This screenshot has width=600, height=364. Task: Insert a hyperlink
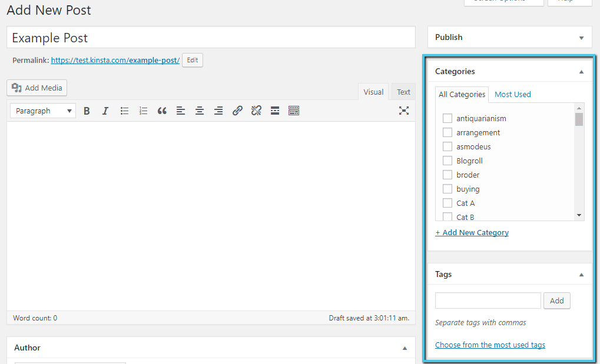(x=237, y=111)
